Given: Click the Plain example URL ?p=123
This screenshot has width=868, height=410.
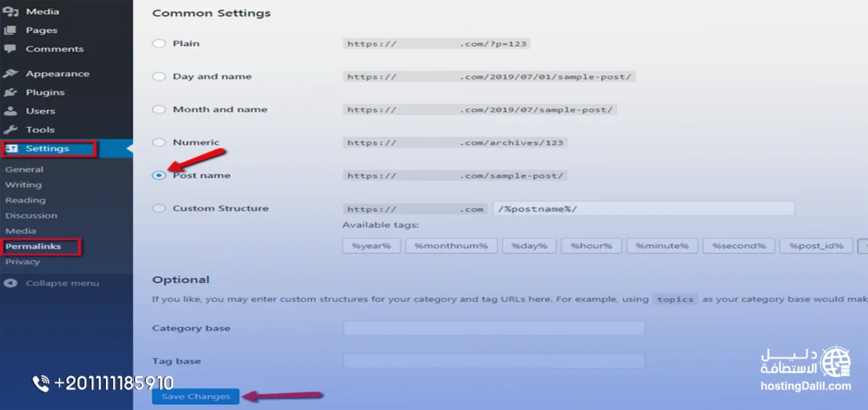Looking at the screenshot, I should click(x=437, y=44).
